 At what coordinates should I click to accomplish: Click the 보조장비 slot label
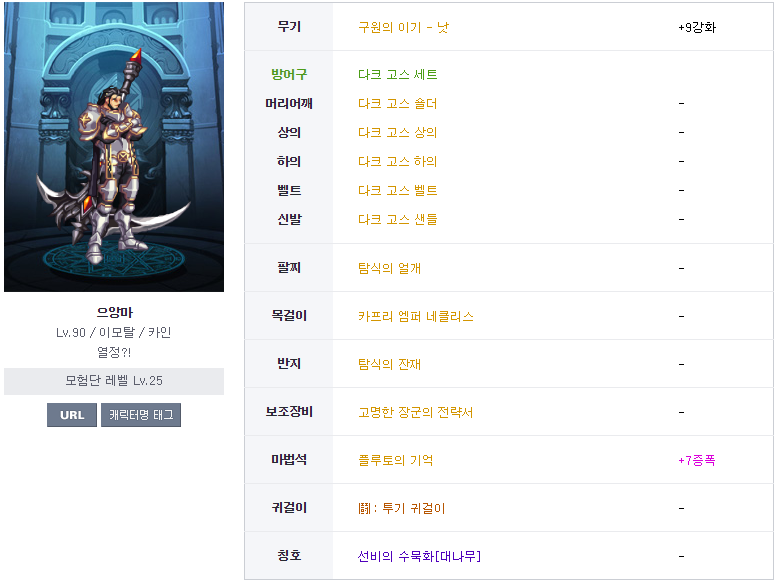click(289, 412)
